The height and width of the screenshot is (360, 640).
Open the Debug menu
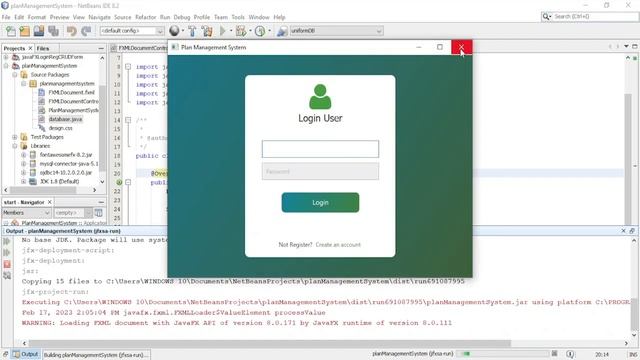click(x=182, y=17)
